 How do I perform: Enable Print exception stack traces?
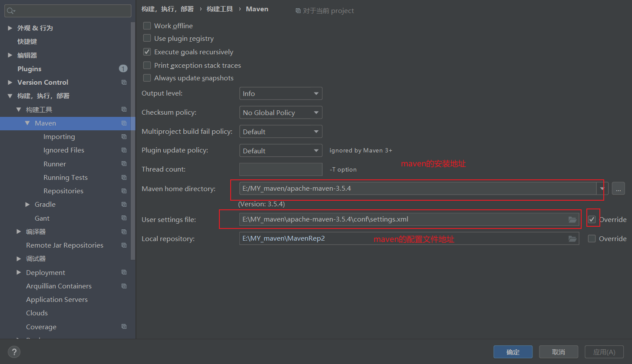[147, 66]
